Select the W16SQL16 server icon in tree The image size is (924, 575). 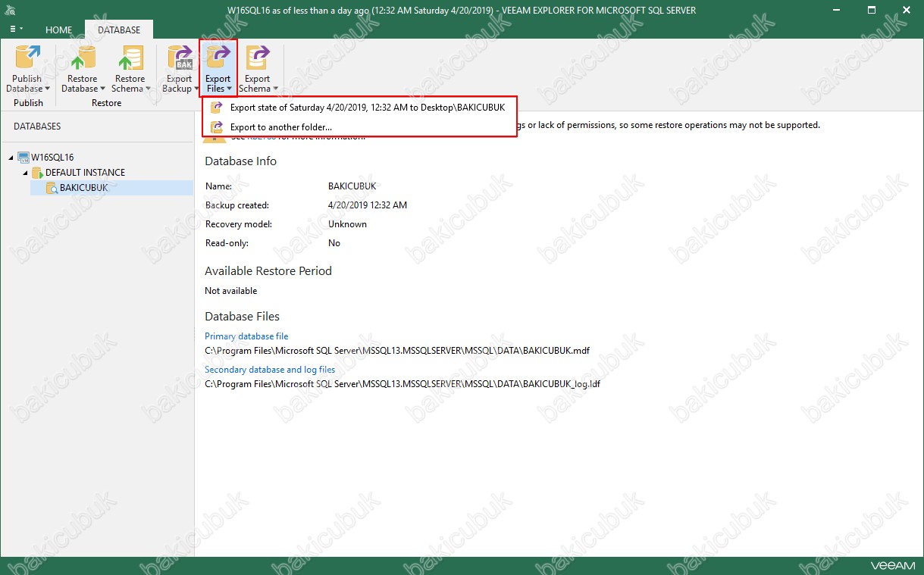23,158
